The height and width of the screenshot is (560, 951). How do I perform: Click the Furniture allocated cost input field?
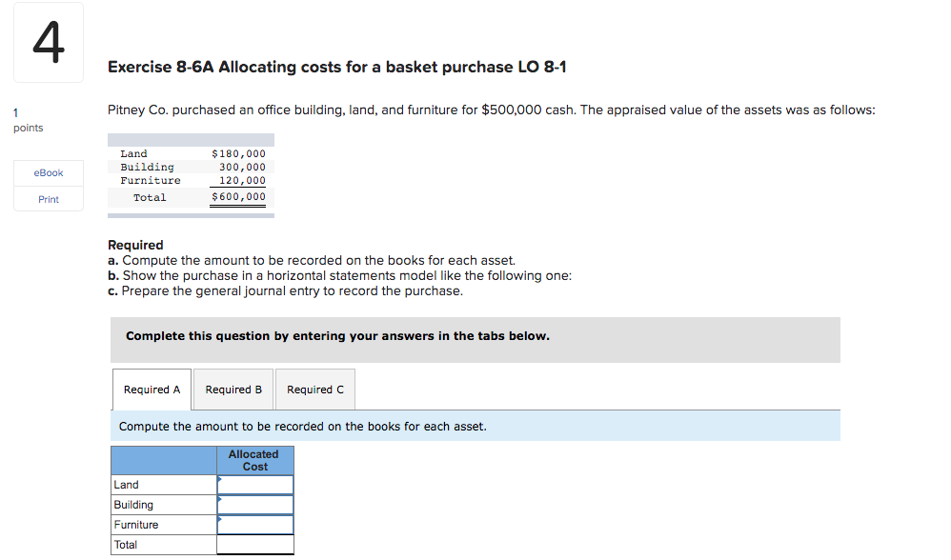(x=255, y=525)
